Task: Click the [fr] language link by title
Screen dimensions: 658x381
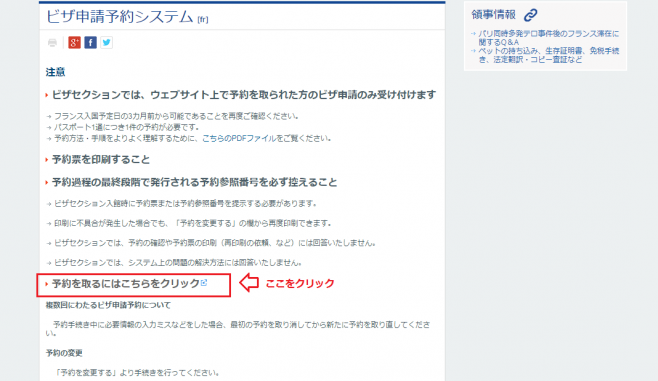Action: [203, 19]
